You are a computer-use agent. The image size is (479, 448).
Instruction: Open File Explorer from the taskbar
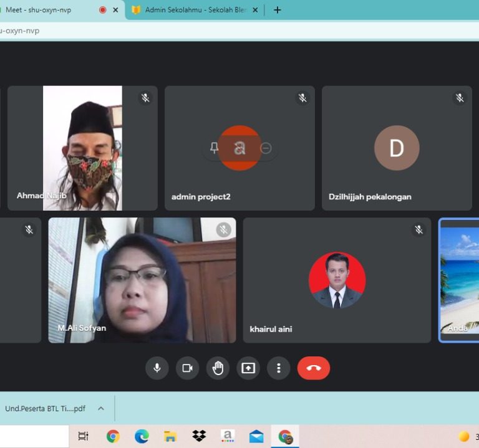[x=170, y=436]
